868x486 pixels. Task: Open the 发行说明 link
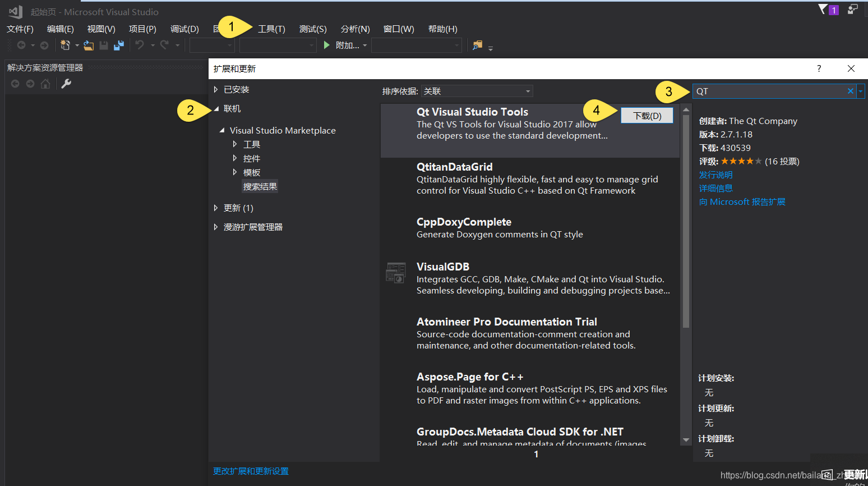tap(716, 175)
